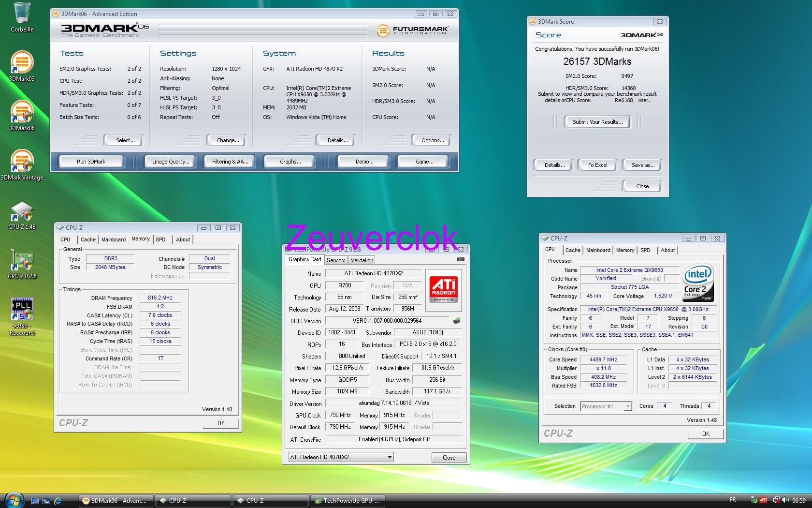Click Options... under Results
812x508 pixels.
click(x=432, y=140)
